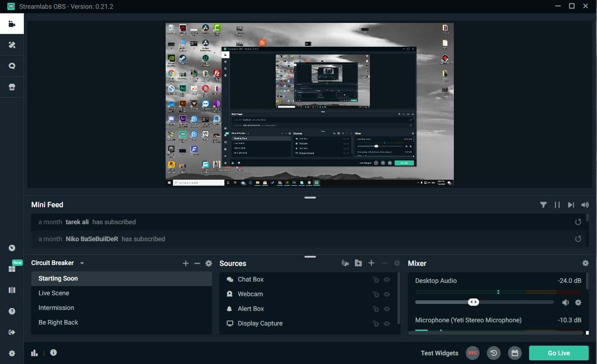Expand the Circuit Breaker scene collection dropdown
Viewport: 597px width, 364px height.
tap(82, 263)
